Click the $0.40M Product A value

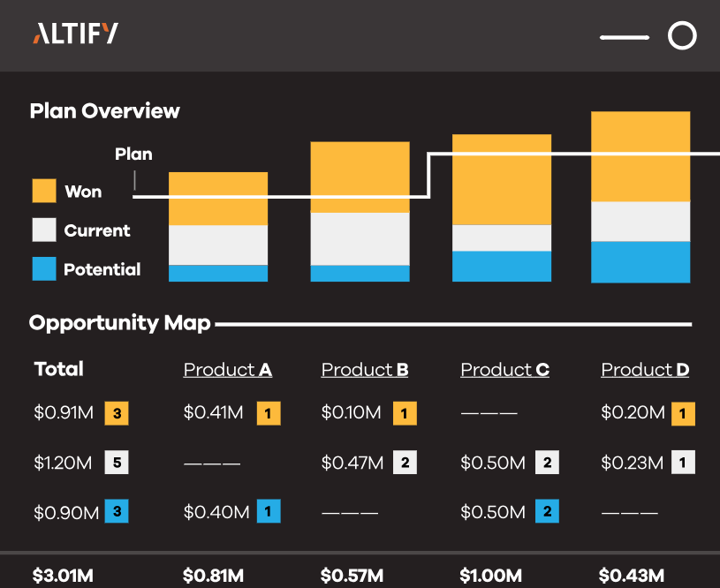pyautogui.click(x=216, y=512)
